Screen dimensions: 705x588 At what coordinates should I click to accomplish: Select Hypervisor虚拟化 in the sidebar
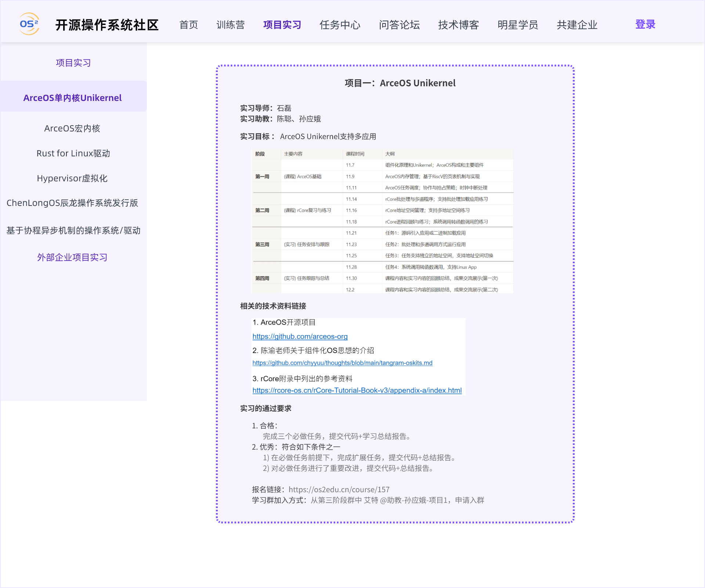coord(72,178)
